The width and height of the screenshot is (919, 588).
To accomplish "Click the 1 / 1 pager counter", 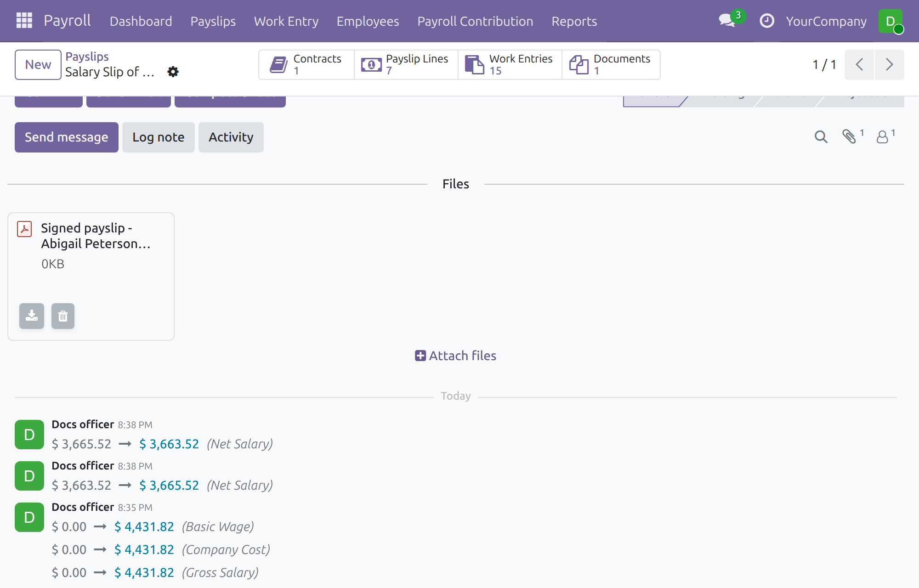I will point(824,64).
